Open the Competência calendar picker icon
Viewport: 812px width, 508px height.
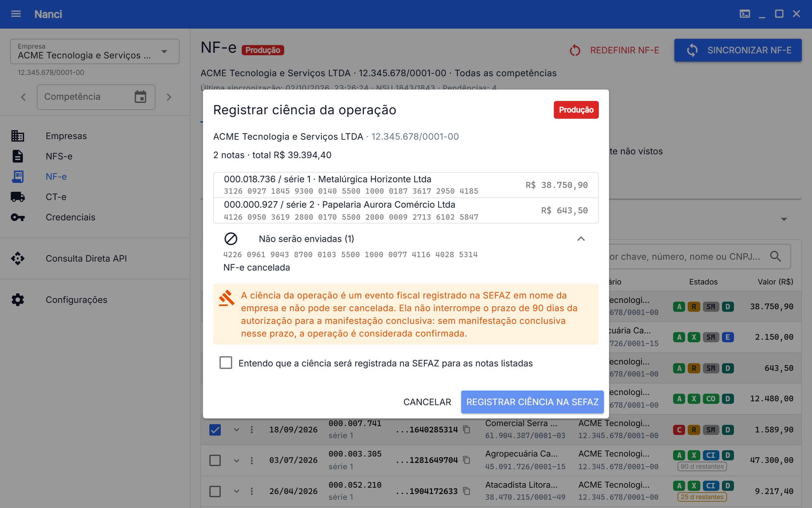[x=140, y=97]
